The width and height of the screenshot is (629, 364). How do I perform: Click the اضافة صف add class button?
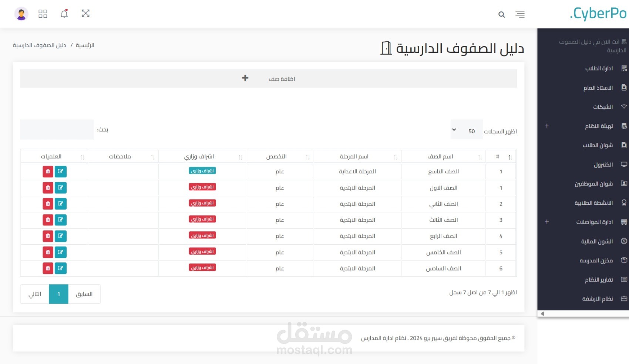coord(268,79)
